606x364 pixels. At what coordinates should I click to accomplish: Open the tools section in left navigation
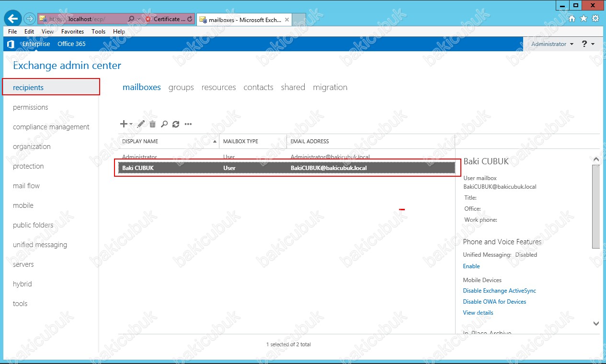coord(20,304)
